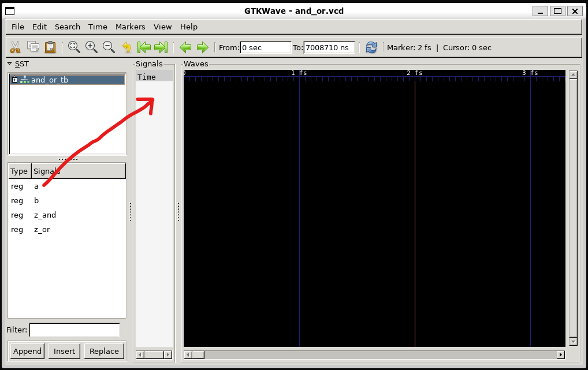This screenshot has width=588, height=370.
Task: Click the 3 fs label on time ruler
Action: (x=530, y=73)
